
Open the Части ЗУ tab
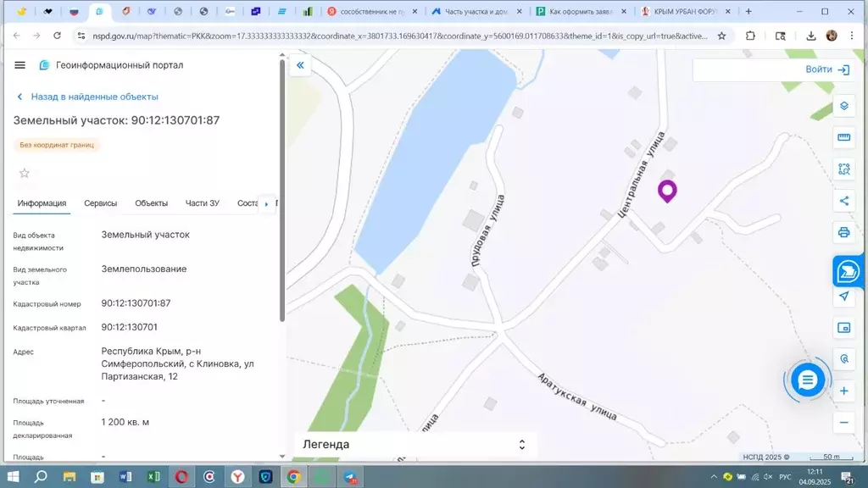(x=202, y=203)
